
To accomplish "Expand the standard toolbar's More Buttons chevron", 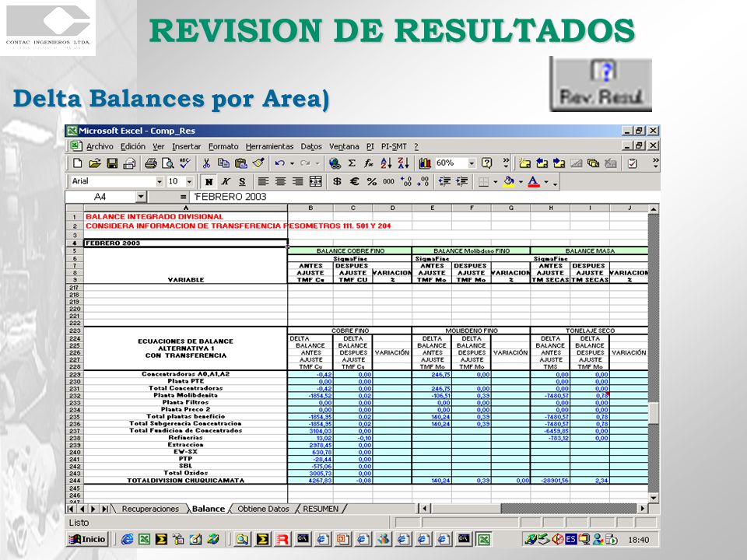I will click(506, 163).
